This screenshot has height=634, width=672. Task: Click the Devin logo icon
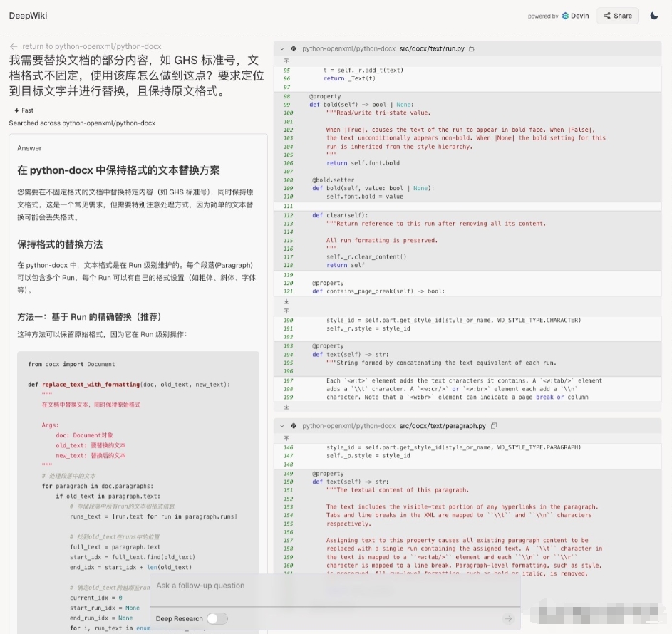(x=565, y=16)
